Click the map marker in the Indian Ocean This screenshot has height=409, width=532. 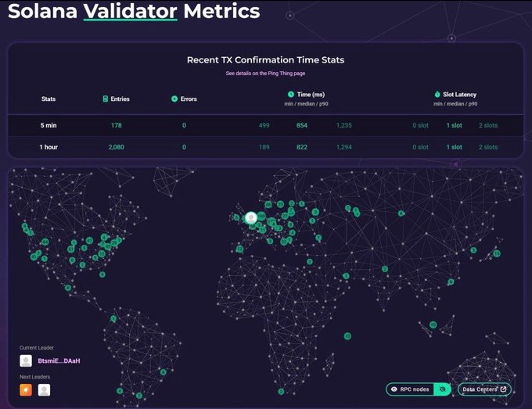(347, 336)
